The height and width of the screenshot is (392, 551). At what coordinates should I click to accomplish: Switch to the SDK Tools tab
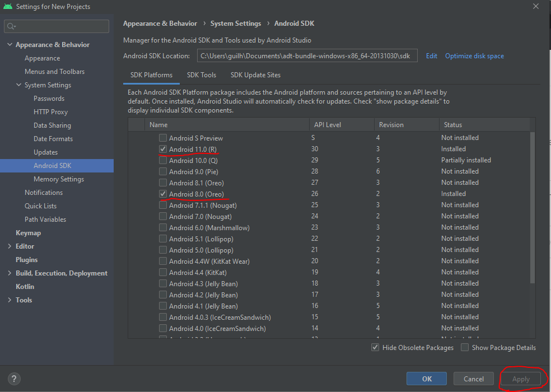click(x=202, y=75)
